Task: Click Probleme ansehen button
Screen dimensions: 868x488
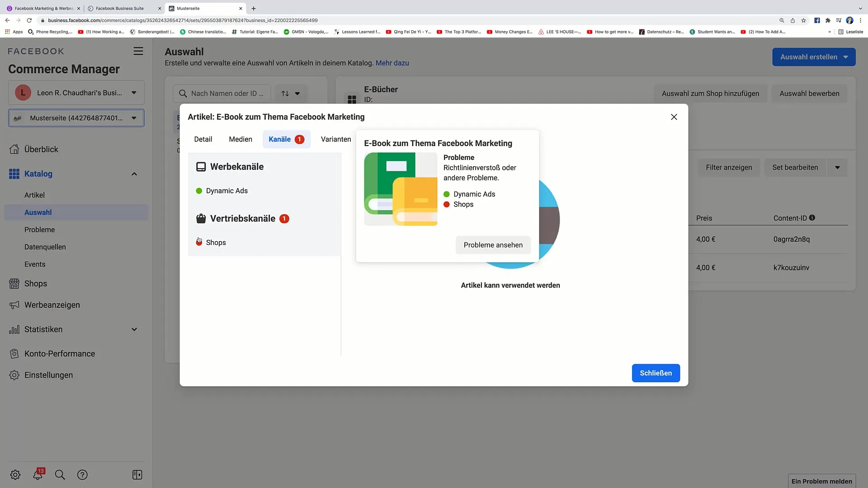Action: point(493,245)
